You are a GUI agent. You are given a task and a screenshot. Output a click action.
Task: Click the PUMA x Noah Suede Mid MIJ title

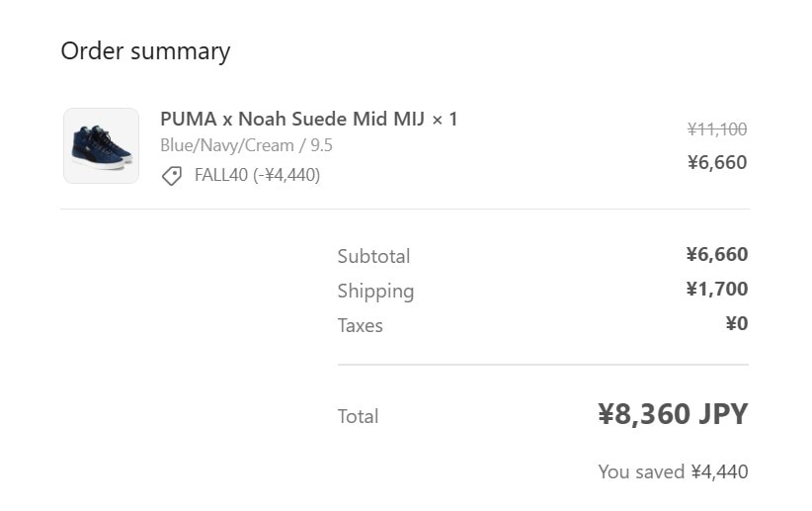293,120
